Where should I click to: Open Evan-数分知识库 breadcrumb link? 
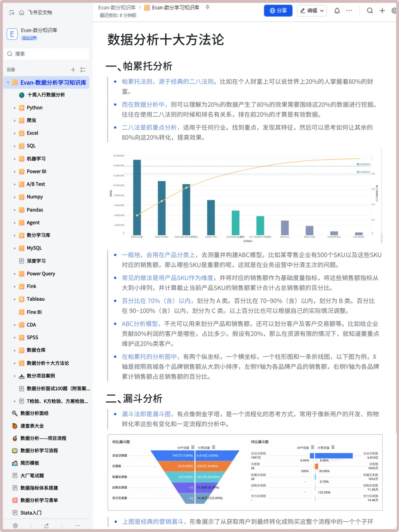pyautogui.click(x=117, y=7)
